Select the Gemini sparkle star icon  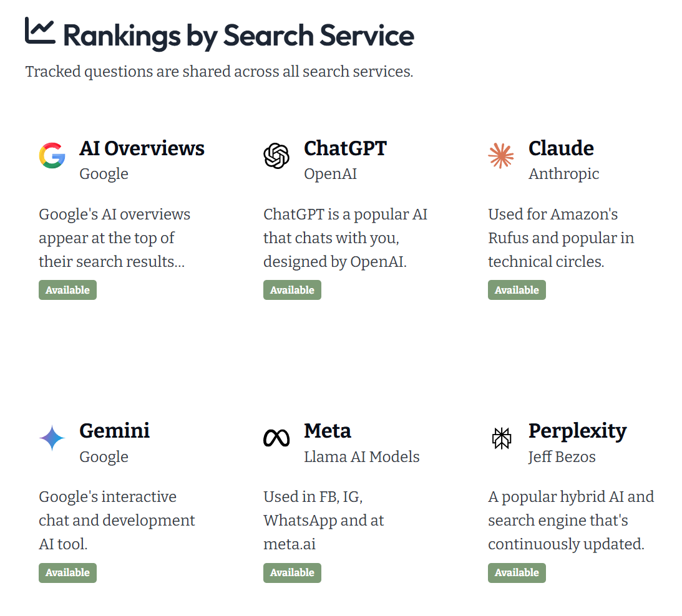52,438
